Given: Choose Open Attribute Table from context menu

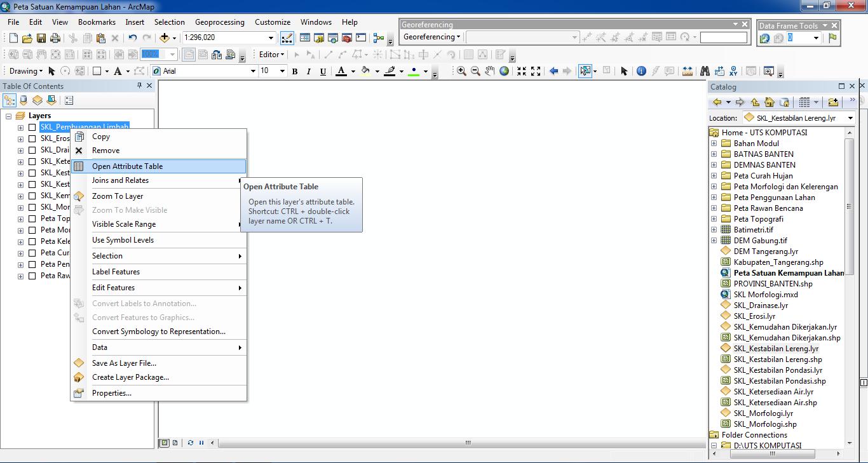Looking at the screenshot, I should coord(159,166).
